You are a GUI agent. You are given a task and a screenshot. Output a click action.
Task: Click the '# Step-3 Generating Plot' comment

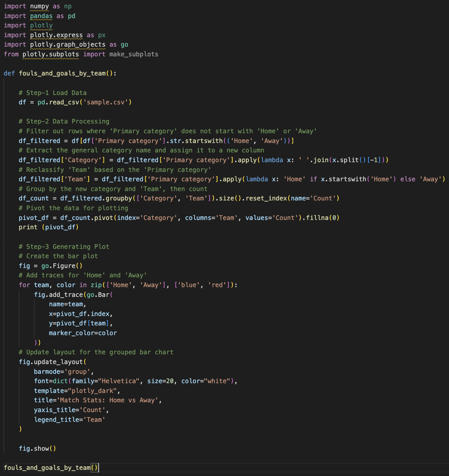click(64, 247)
